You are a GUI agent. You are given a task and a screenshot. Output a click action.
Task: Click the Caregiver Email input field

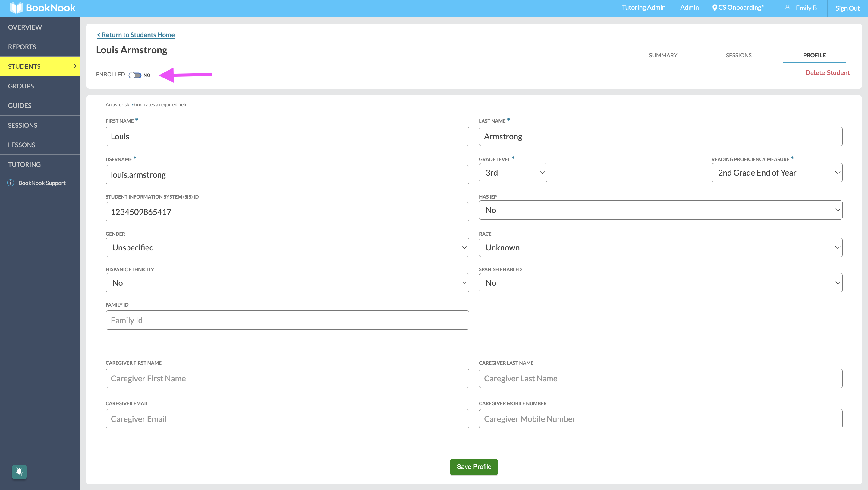(287, 419)
